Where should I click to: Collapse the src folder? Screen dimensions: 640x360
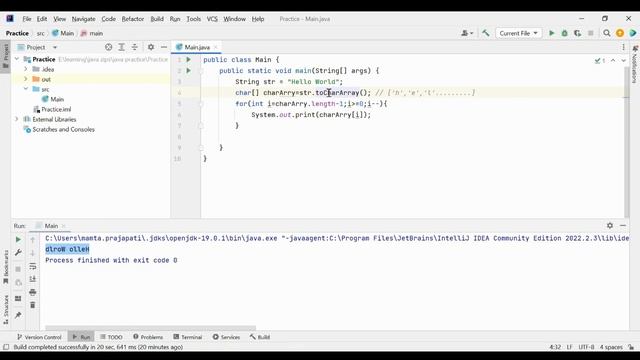[26, 89]
